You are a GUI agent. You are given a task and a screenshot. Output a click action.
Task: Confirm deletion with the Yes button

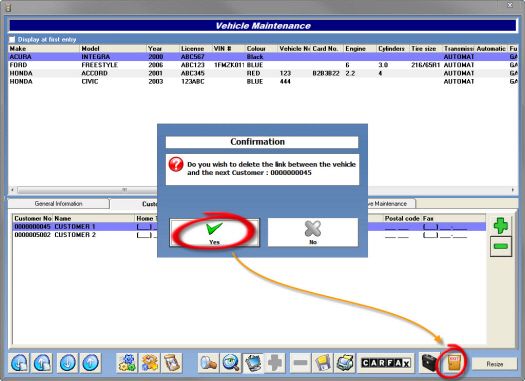pyautogui.click(x=214, y=233)
